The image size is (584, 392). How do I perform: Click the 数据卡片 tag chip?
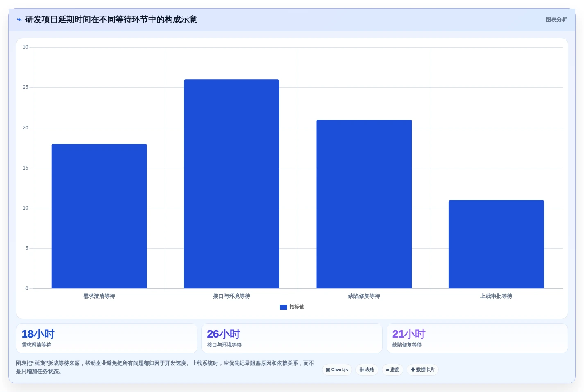(423, 370)
